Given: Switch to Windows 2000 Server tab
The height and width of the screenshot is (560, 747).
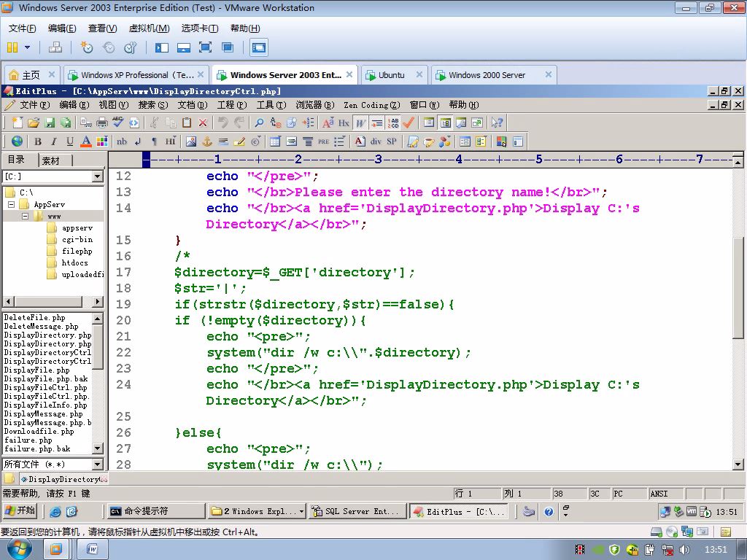Looking at the screenshot, I should tap(492, 75).
